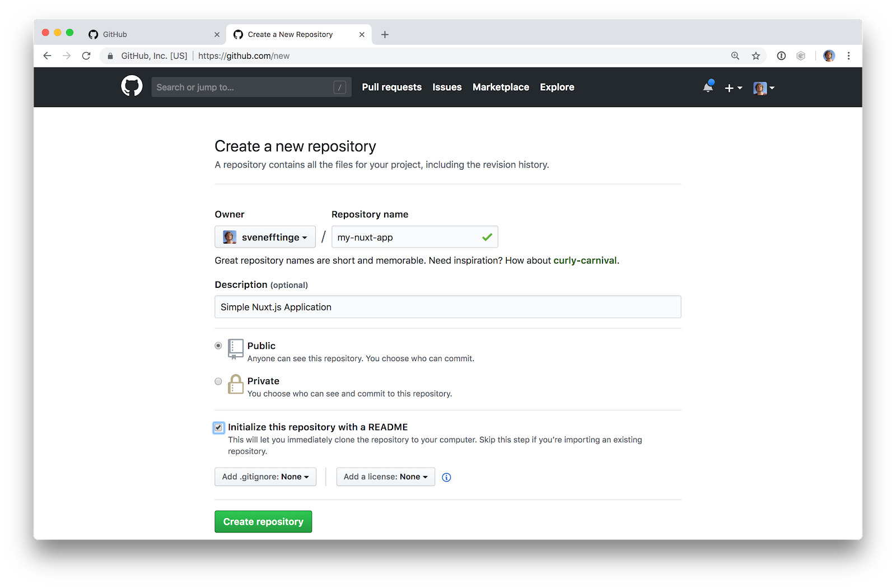Click the Owner label
This screenshot has width=896, height=588.
coord(230,214)
